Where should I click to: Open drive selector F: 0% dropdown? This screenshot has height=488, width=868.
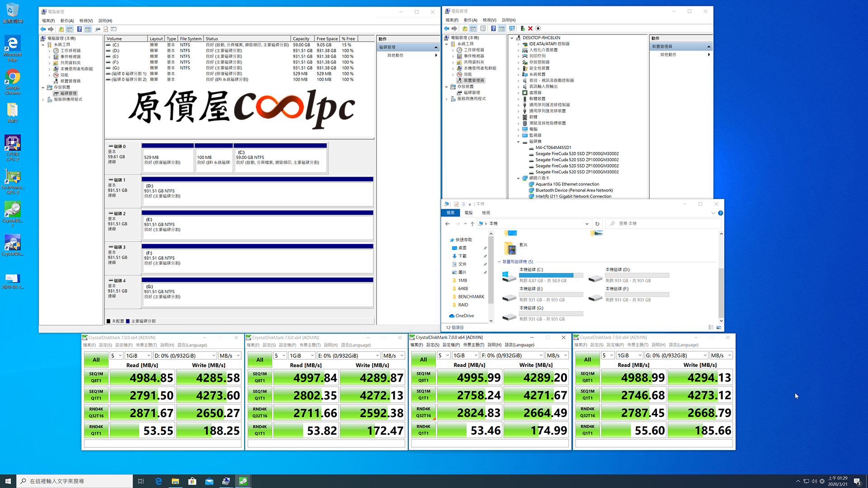(512, 356)
